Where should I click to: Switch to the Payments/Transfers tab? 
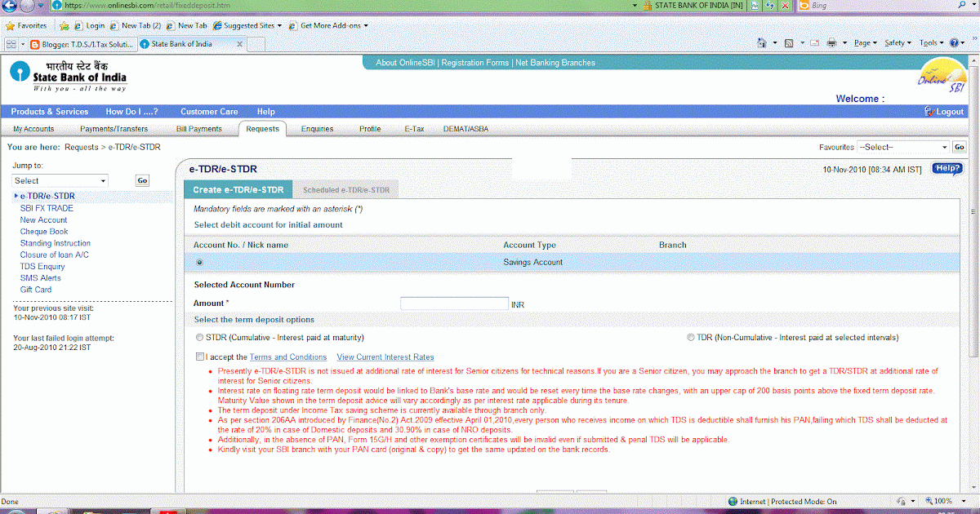(x=114, y=129)
